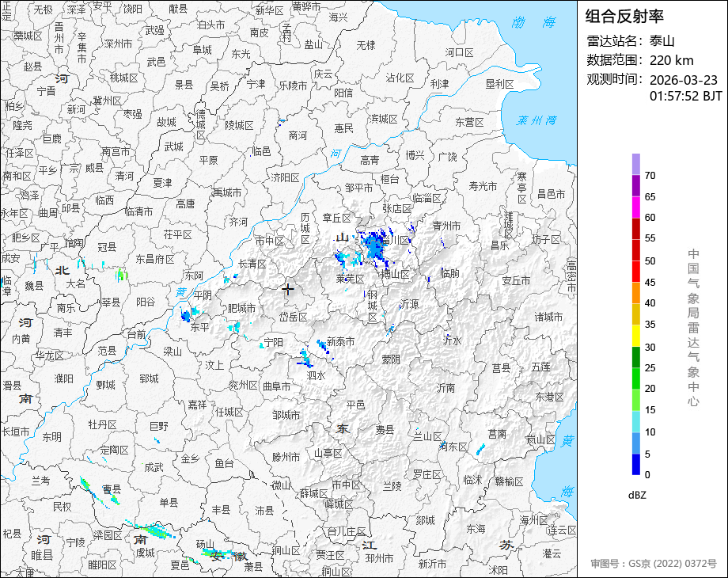This screenshot has height=578, width=728.
Task: Pick the dark green 25-30 legend color
Action: 636,357
